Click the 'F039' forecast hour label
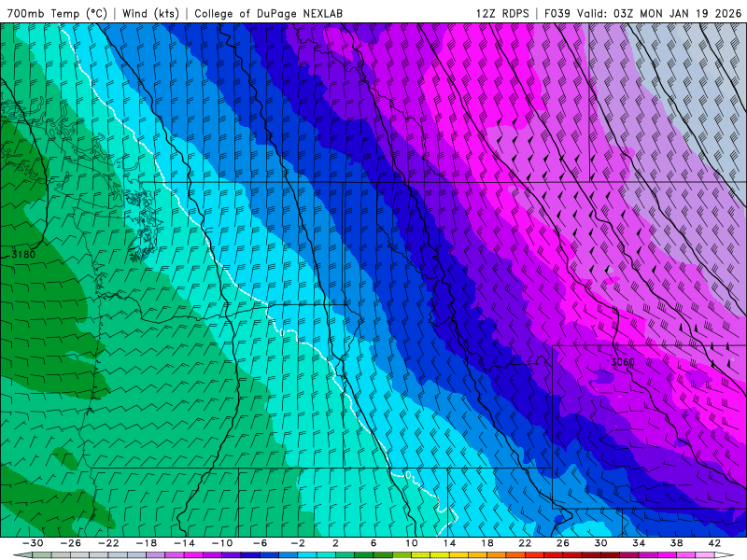 coord(557,13)
